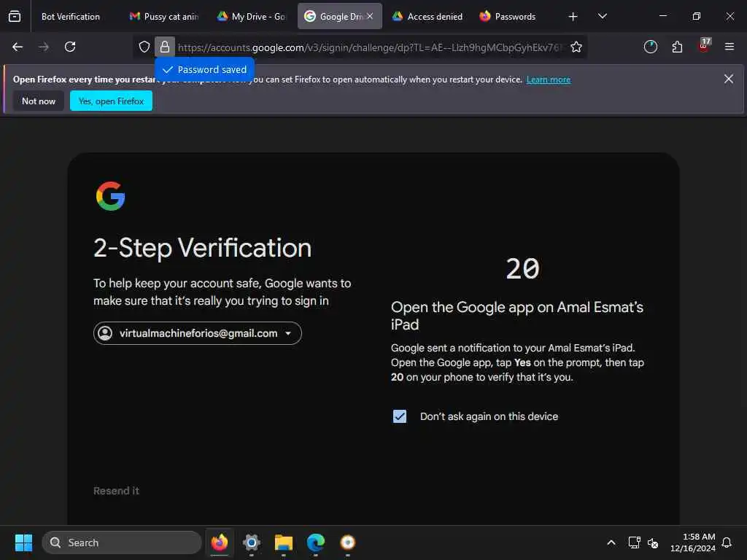Click the site security padlock icon
Image resolution: width=747 pixels, height=560 pixels.
(165, 47)
